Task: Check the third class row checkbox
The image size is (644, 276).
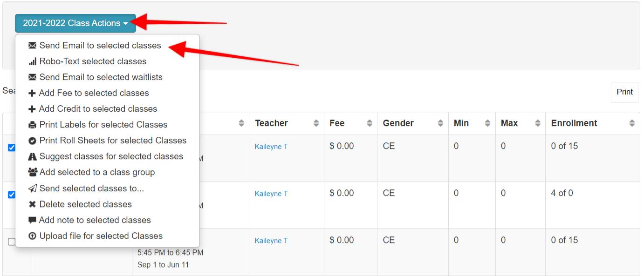Action: [12, 242]
